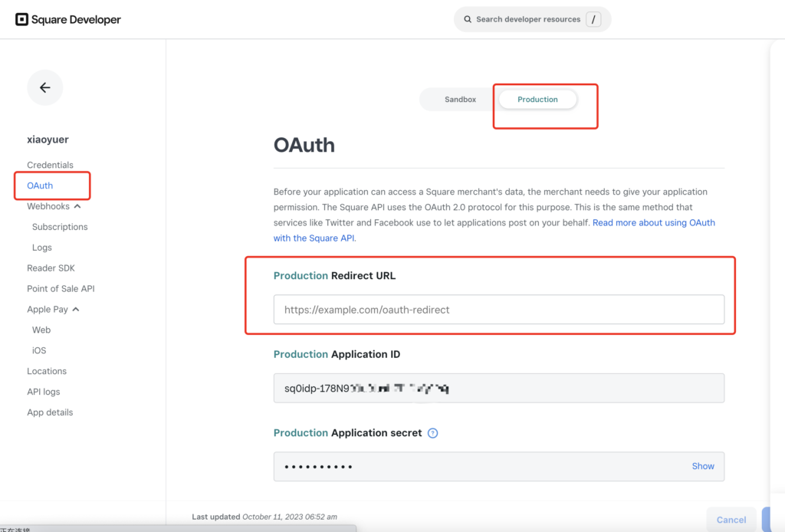Open Webhooks Subscriptions

(x=60, y=227)
